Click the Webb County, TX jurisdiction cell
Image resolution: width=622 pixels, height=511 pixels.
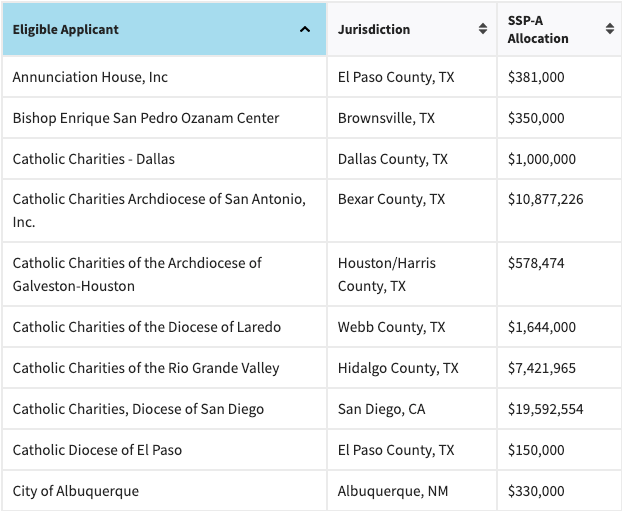pyautogui.click(x=412, y=327)
